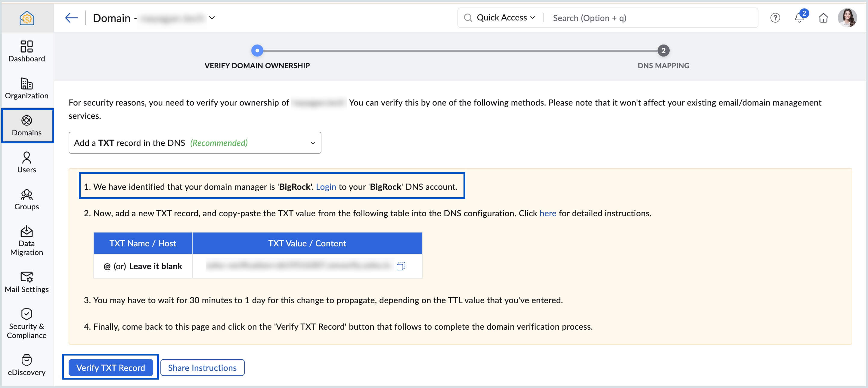868x388 pixels.
Task: Open Security & Compliance
Action: (x=26, y=323)
